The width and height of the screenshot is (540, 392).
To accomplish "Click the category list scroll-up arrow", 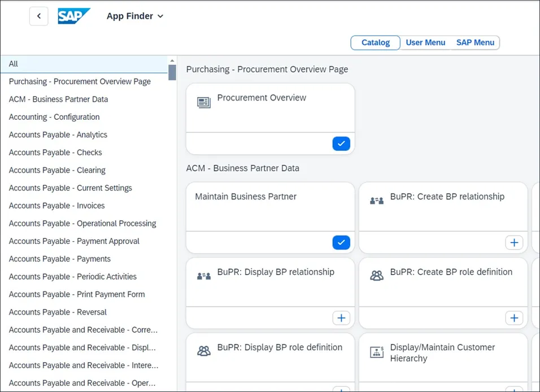I will click(x=172, y=60).
